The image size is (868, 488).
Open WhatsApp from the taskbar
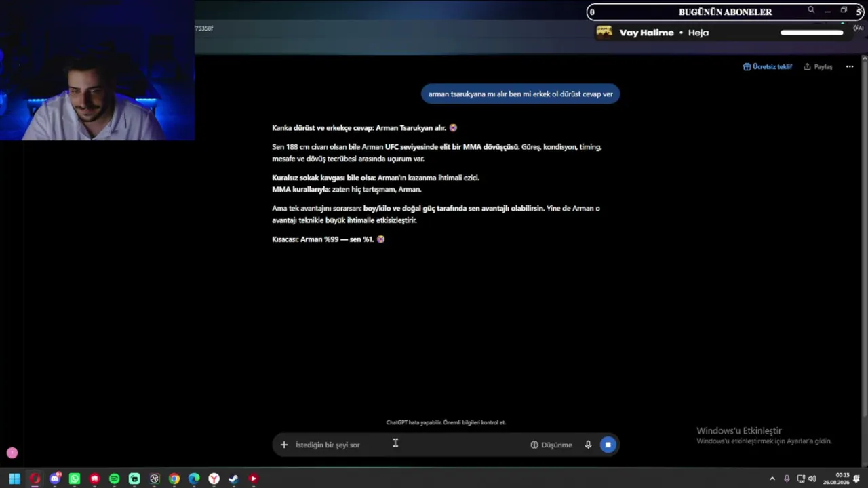[x=75, y=479]
